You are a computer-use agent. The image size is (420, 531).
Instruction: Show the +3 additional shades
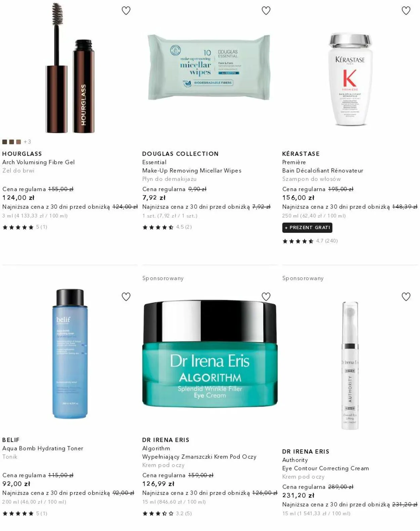coord(27,142)
